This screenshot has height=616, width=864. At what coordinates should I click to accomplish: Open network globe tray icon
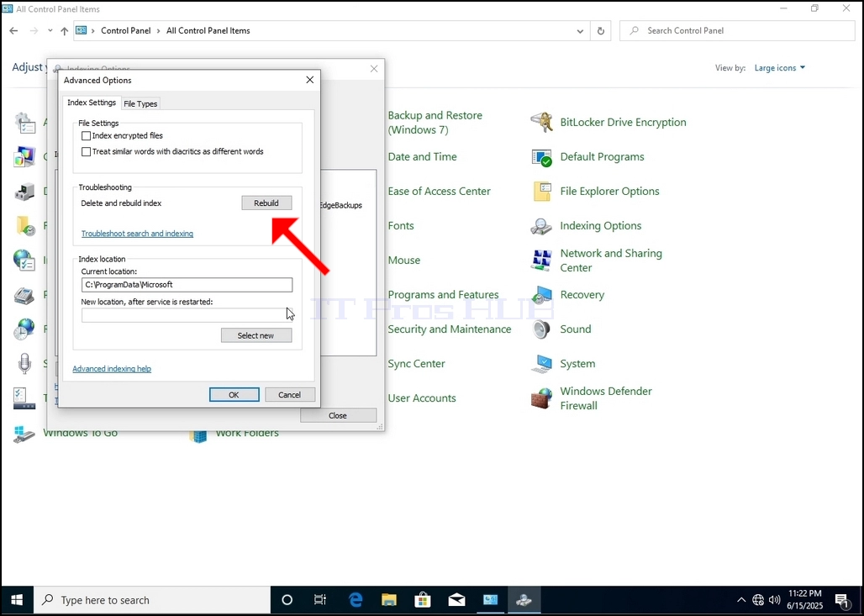pyautogui.click(x=759, y=600)
